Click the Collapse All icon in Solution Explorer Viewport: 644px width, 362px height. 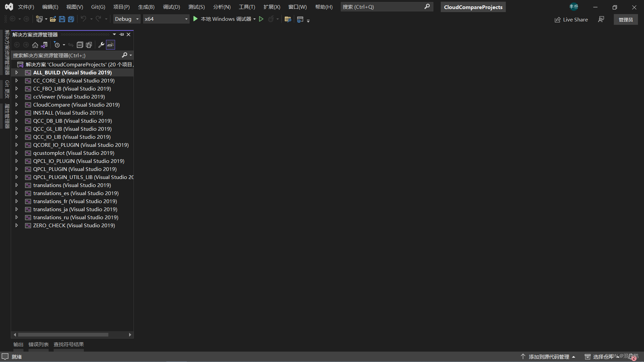[80, 45]
